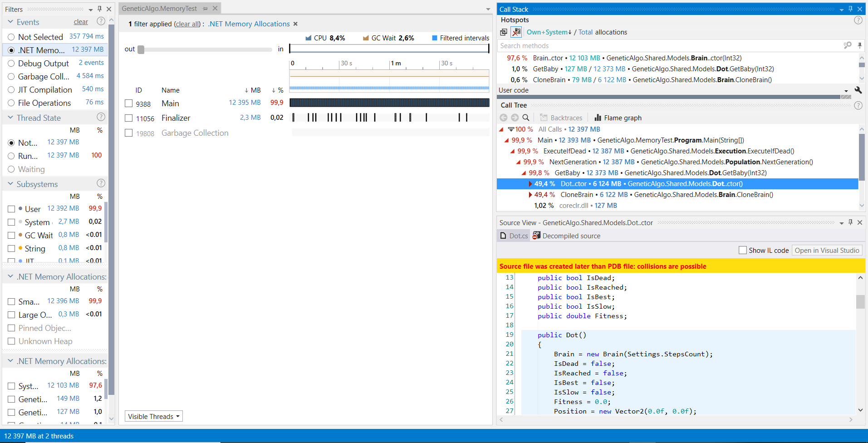Open the Call Stack panel options dropdown
This screenshot has height=443, width=868.
click(x=842, y=10)
